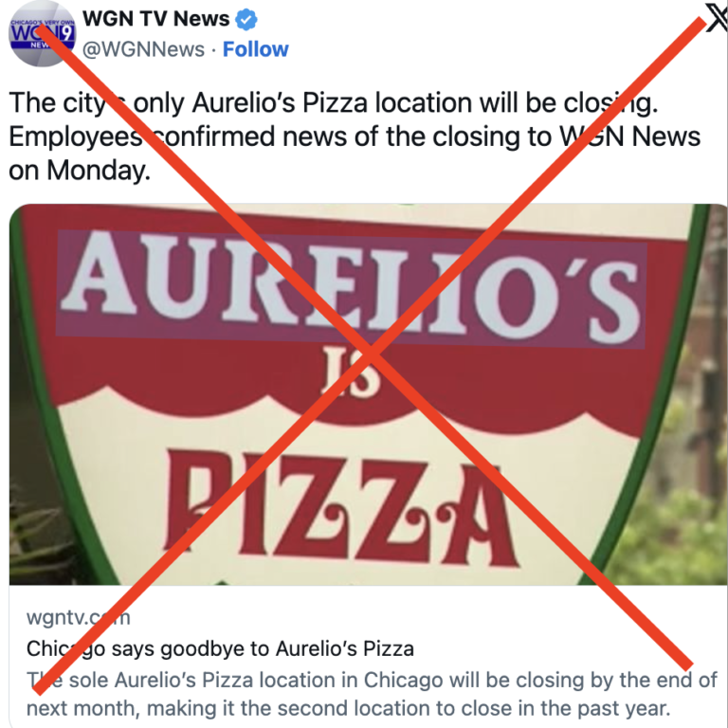Open the @WGNNews handle link
Image resolution: width=728 pixels, height=728 pixels.
[x=143, y=49]
